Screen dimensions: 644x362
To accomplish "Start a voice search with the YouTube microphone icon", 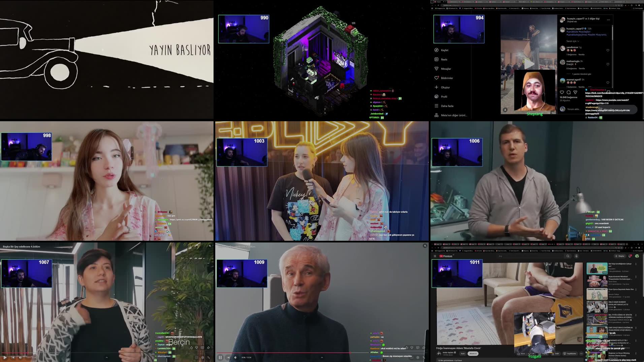I will click(576, 256).
